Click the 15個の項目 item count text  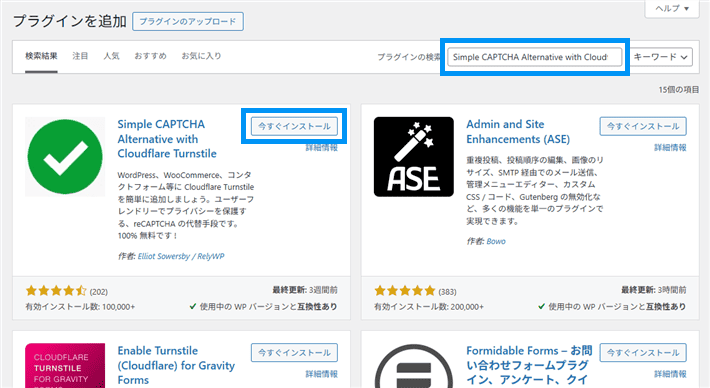click(x=679, y=90)
